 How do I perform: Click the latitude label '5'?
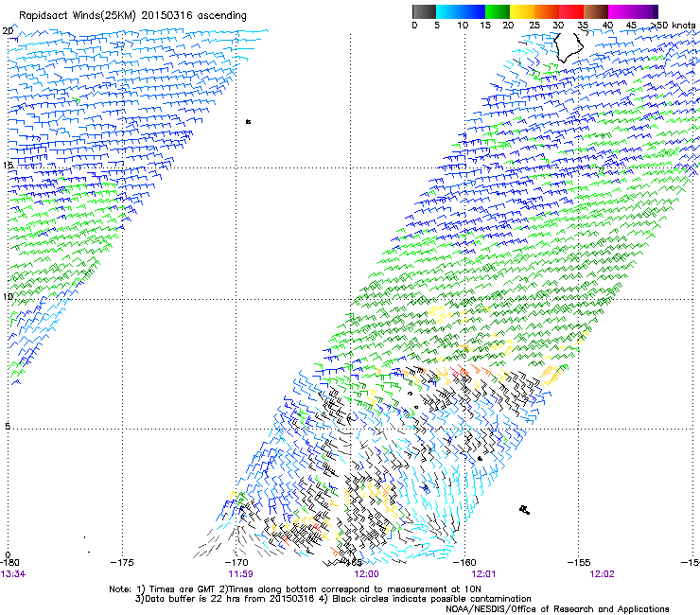[8, 426]
